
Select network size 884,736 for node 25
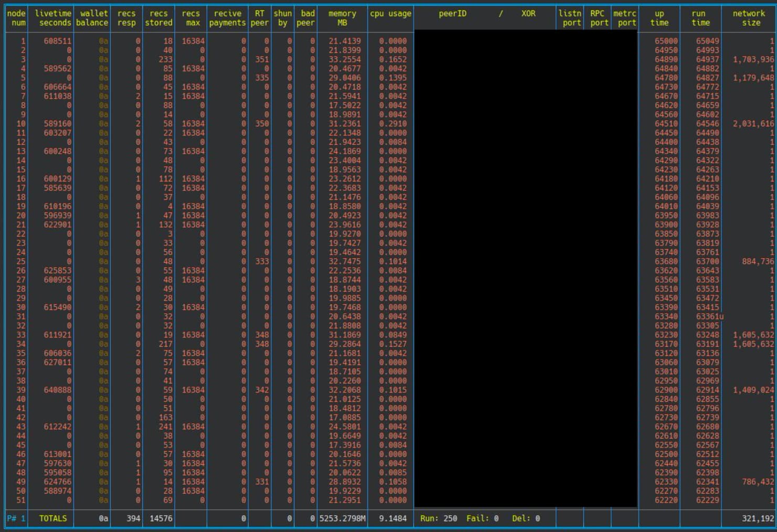[x=758, y=261]
